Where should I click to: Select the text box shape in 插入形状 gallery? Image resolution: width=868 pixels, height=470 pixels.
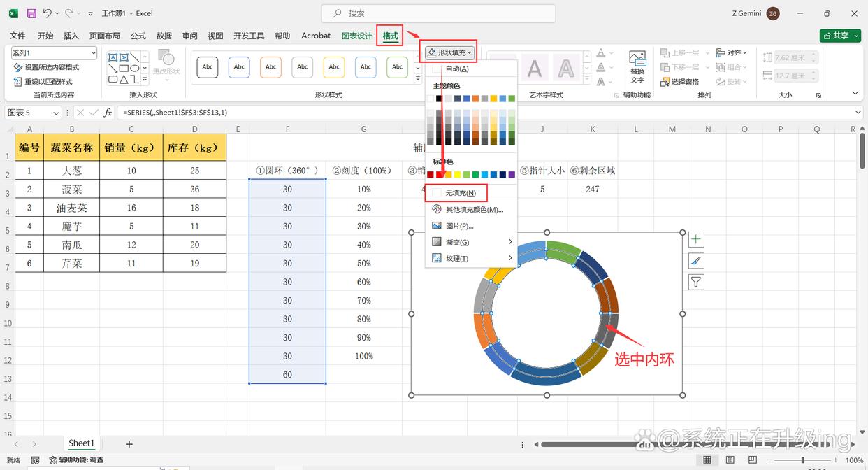tap(113, 57)
